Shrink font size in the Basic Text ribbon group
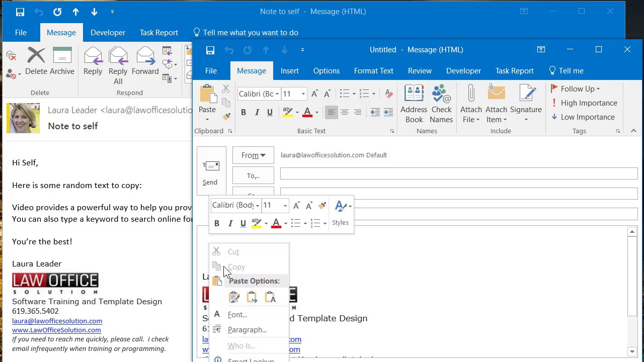Viewport: 644px width, 362px height. click(327, 94)
